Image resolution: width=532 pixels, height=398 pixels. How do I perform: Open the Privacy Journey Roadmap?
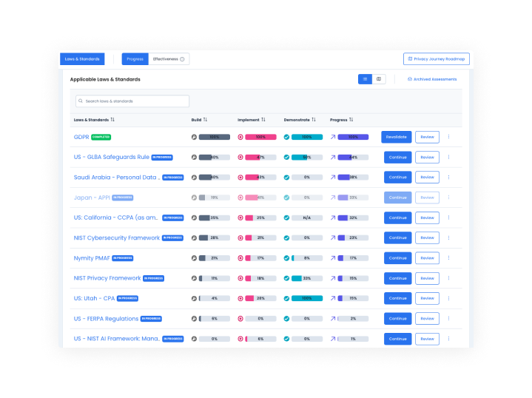point(437,59)
